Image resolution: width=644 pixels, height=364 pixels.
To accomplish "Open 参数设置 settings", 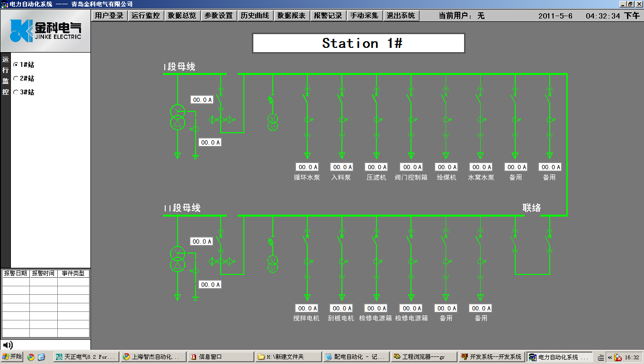I will (x=218, y=16).
